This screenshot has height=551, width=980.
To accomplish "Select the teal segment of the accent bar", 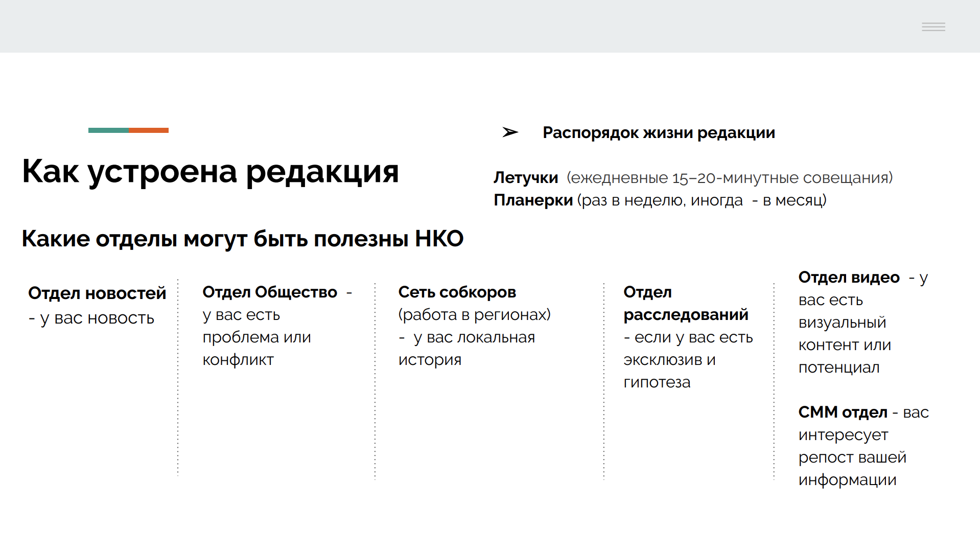I will point(108,130).
